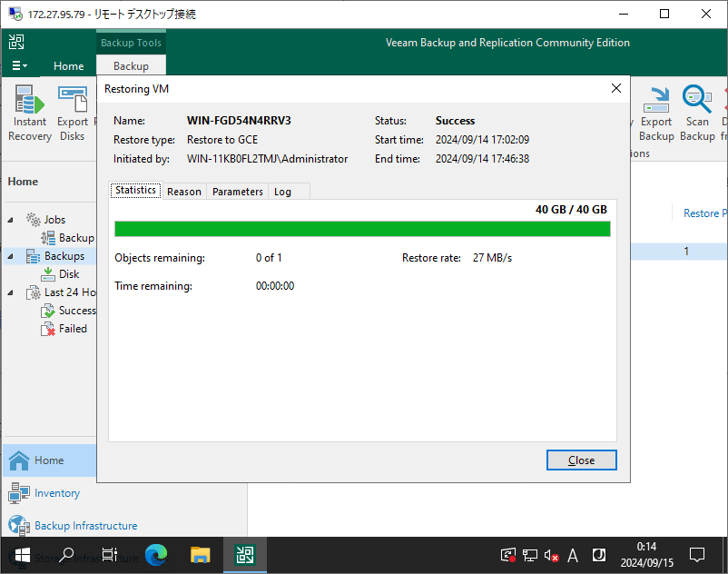
Task: Switch to the Home ribbon tab
Action: pyautogui.click(x=69, y=66)
